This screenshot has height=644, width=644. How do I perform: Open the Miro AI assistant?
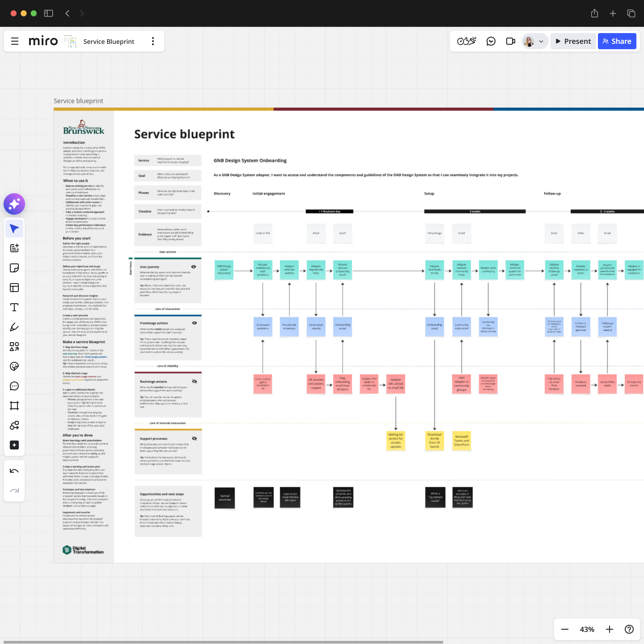[14, 204]
